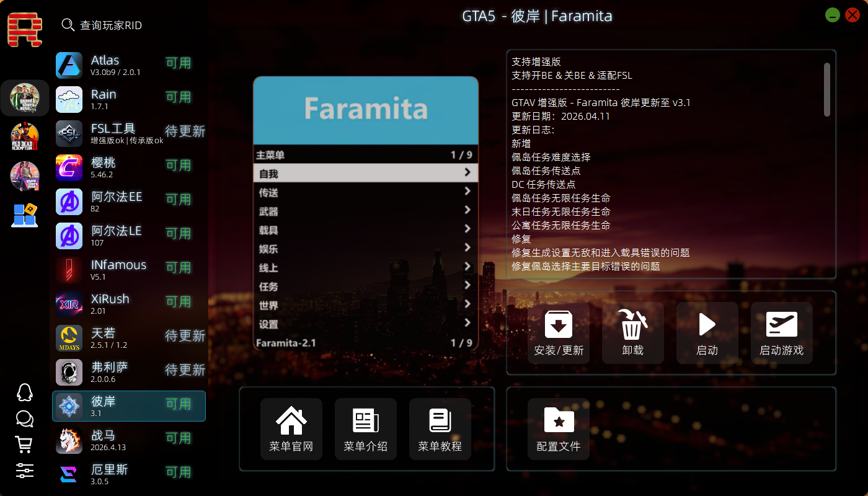Screen dimensions: 868x496
Task: Select the 战马 2026.4.13 entry
Action: [x=129, y=440]
